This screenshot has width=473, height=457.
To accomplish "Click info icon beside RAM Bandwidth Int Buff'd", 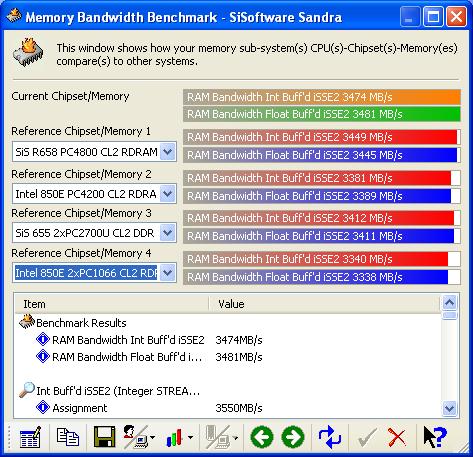I will 43,339.
